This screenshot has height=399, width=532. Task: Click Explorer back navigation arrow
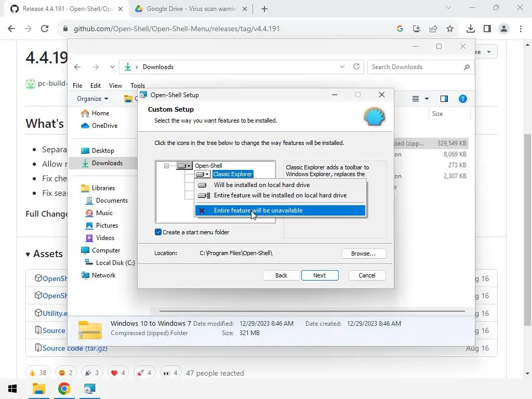[77, 67]
